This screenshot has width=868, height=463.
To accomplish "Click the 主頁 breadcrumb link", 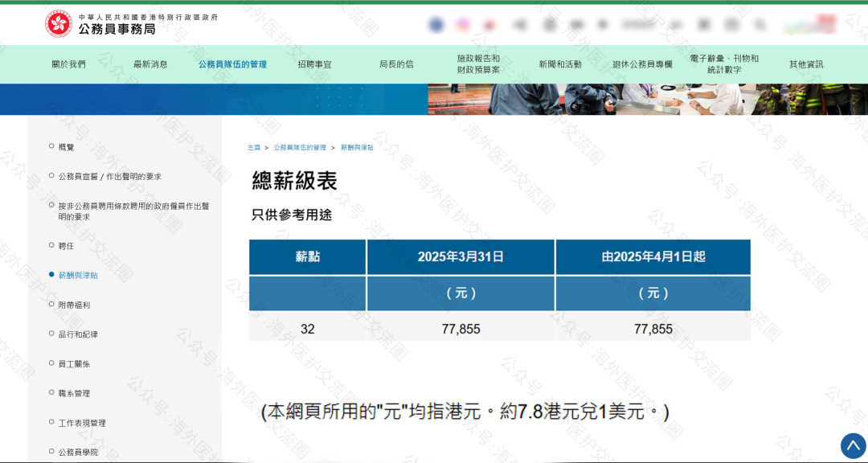I will click(254, 148).
